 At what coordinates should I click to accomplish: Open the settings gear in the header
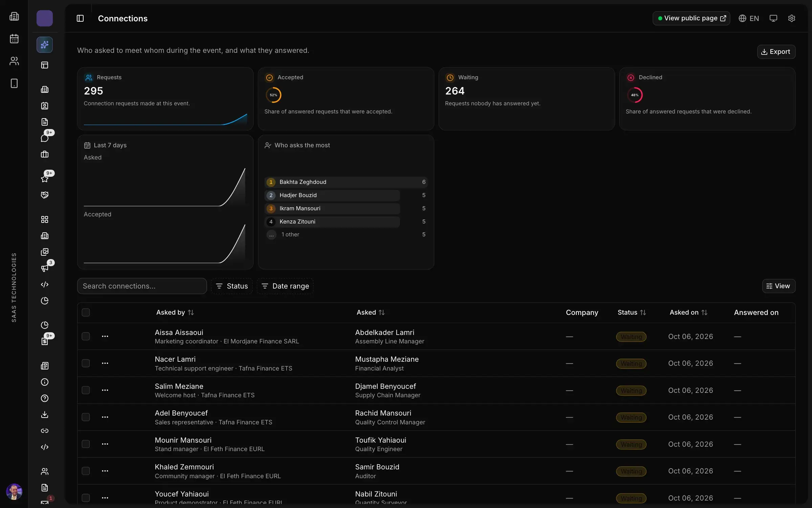coord(791,18)
